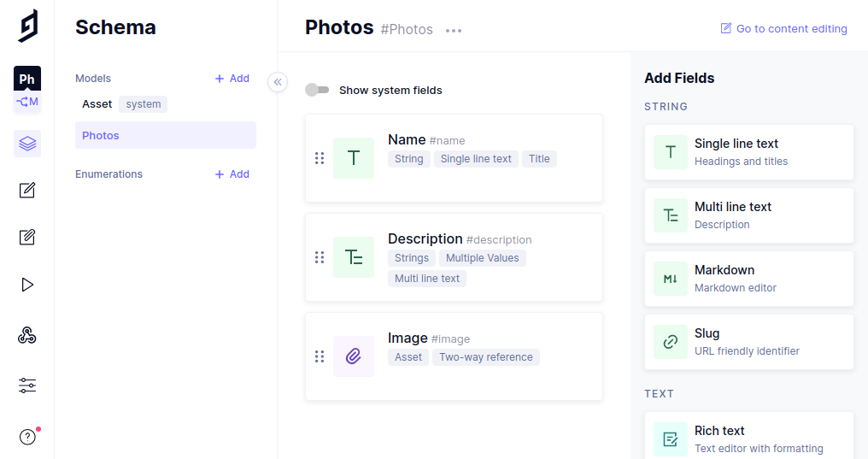Select the Photos model in list

pos(166,135)
